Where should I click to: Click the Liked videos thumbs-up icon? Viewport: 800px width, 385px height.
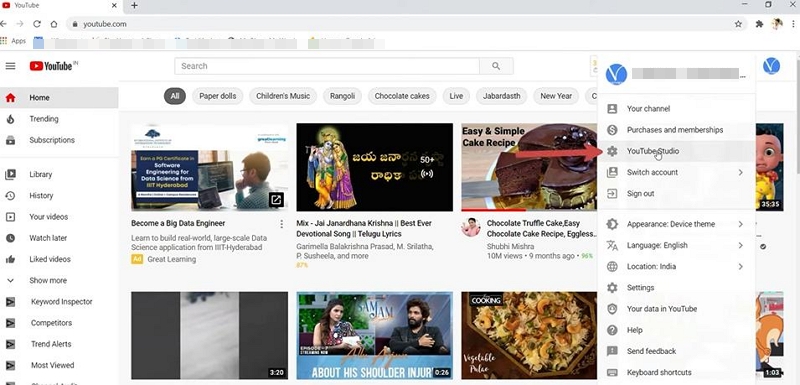(10, 260)
